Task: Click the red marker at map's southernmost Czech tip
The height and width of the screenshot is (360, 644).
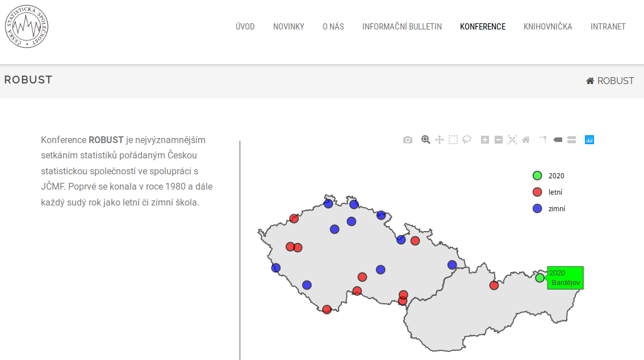Action: [327, 309]
